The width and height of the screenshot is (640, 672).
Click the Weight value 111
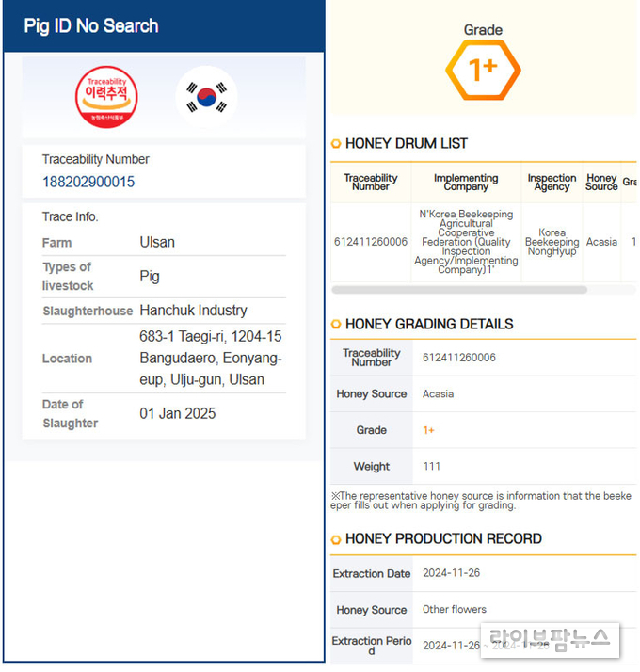click(x=432, y=466)
